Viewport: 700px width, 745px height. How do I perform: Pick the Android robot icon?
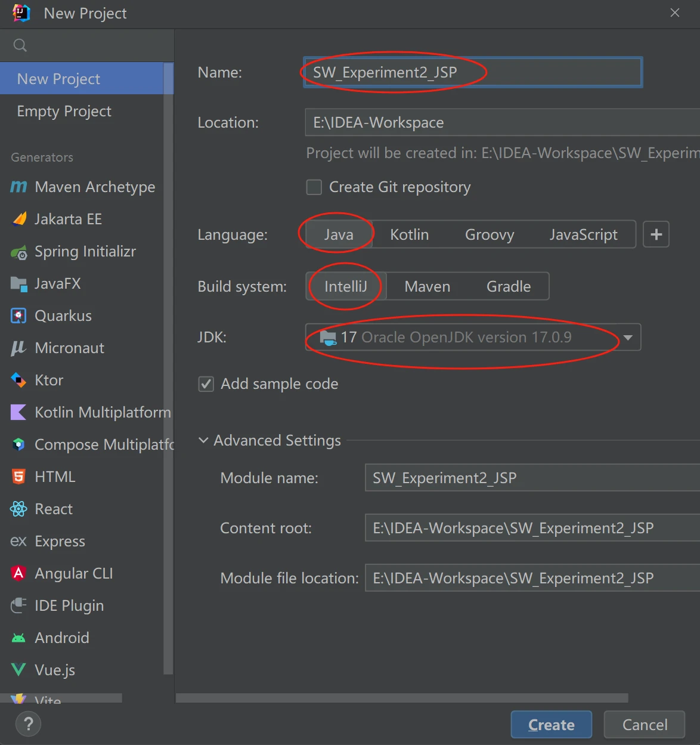point(19,638)
